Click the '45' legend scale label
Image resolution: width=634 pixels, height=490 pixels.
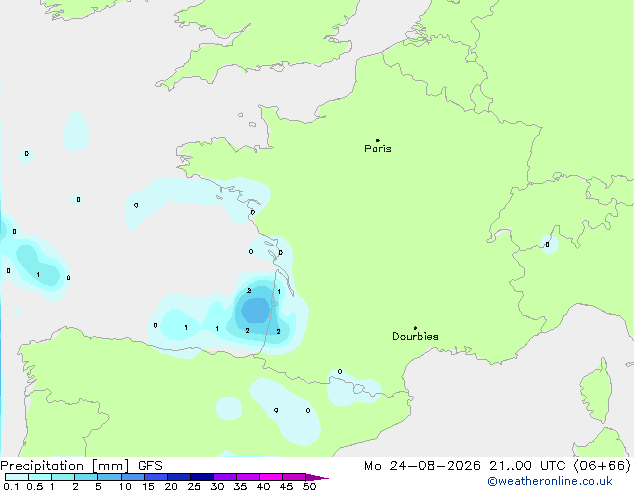[287, 486]
